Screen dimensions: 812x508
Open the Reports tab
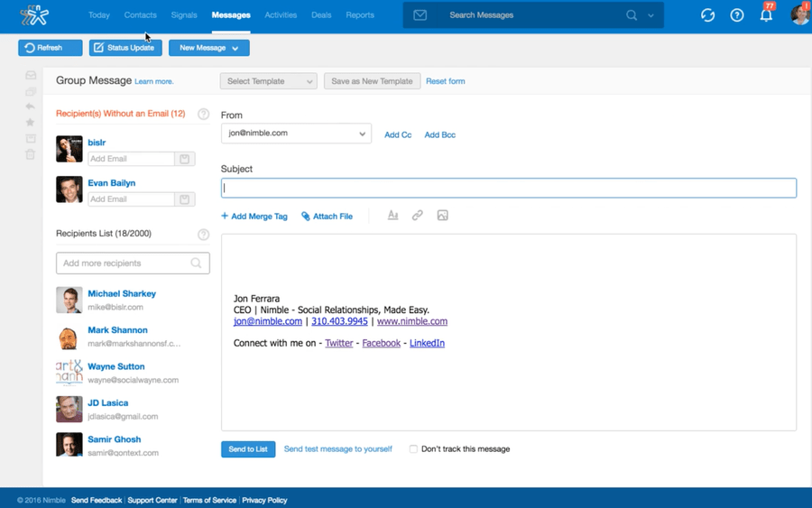(360, 15)
